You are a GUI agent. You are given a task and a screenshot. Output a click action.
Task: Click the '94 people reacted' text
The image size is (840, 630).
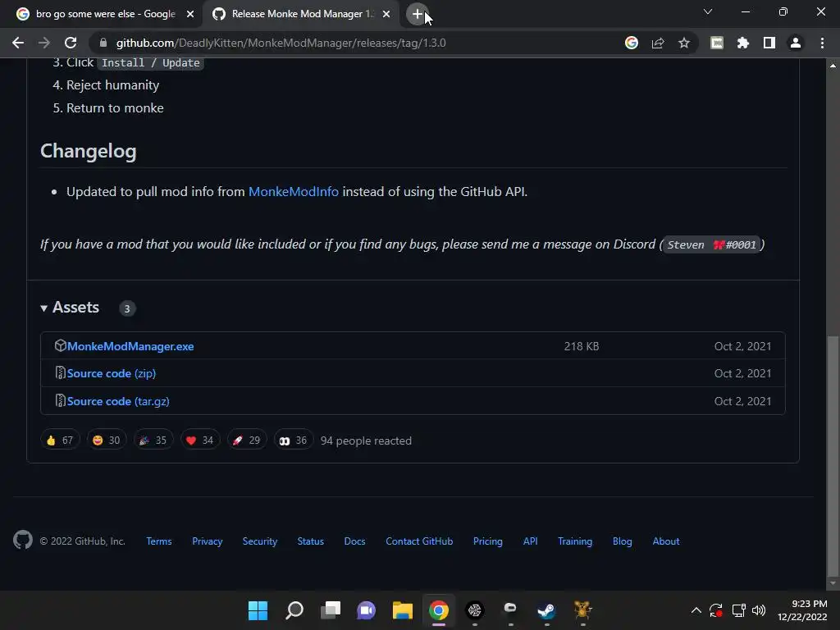tap(366, 441)
